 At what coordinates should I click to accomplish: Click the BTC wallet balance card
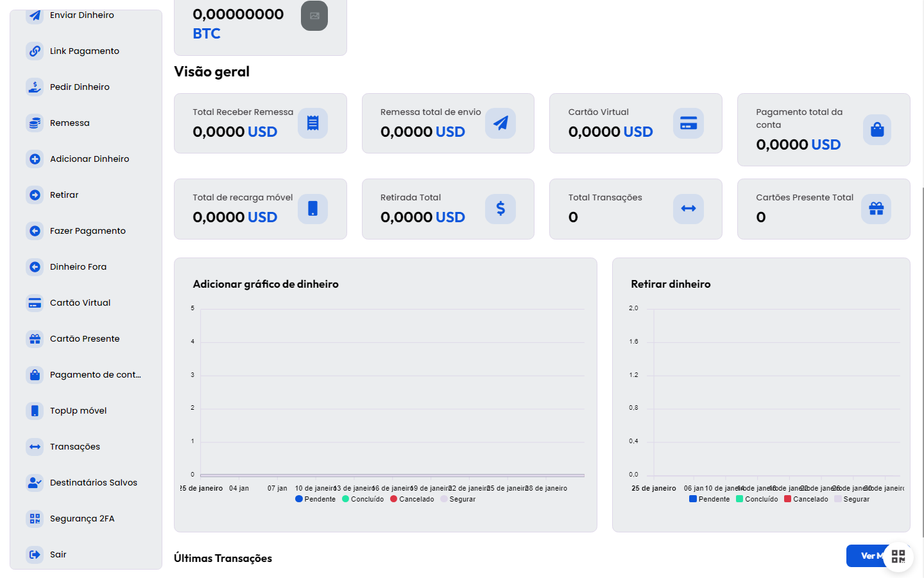tap(260, 26)
